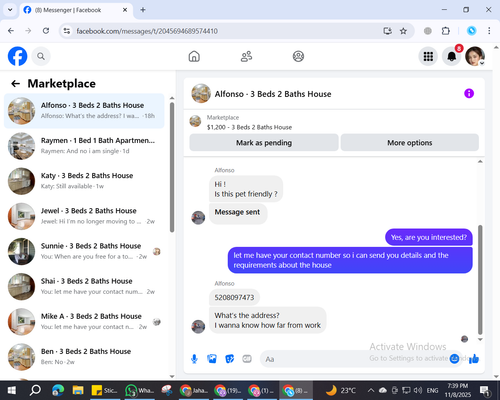This screenshot has width=500, height=400.
Task: Click the chat scroll-down arrow
Action: 480,339
